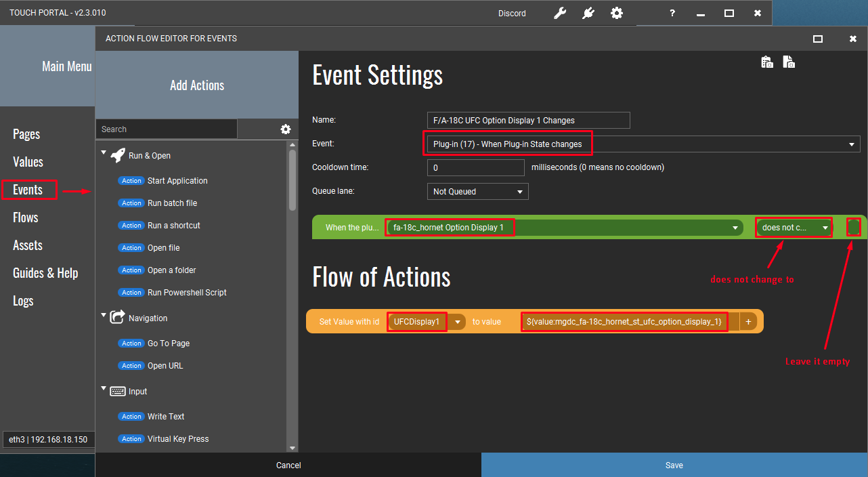The height and width of the screenshot is (477, 868).
Task: Collapse the Navigation category
Action: [104, 316]
